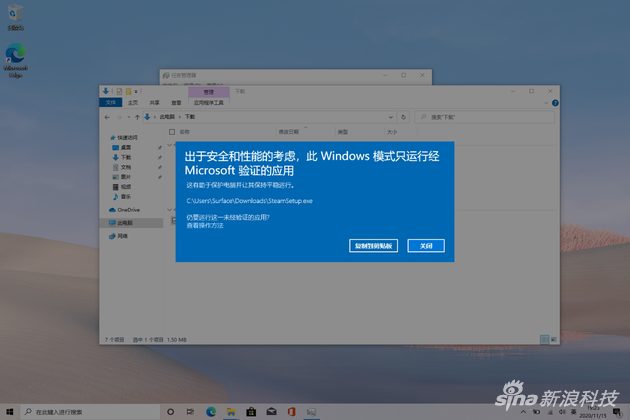
Task: Click the volume icon in system tray
Action: pos(562,412)
